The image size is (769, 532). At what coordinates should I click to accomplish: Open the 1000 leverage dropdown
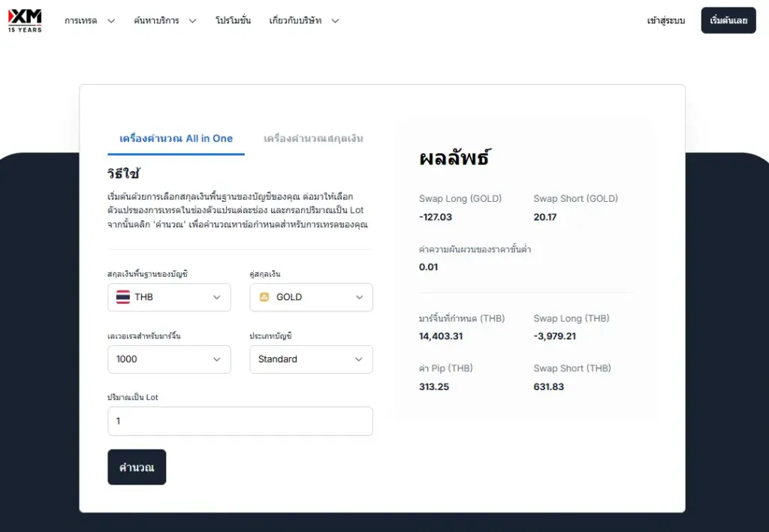[x=169, y=359]
